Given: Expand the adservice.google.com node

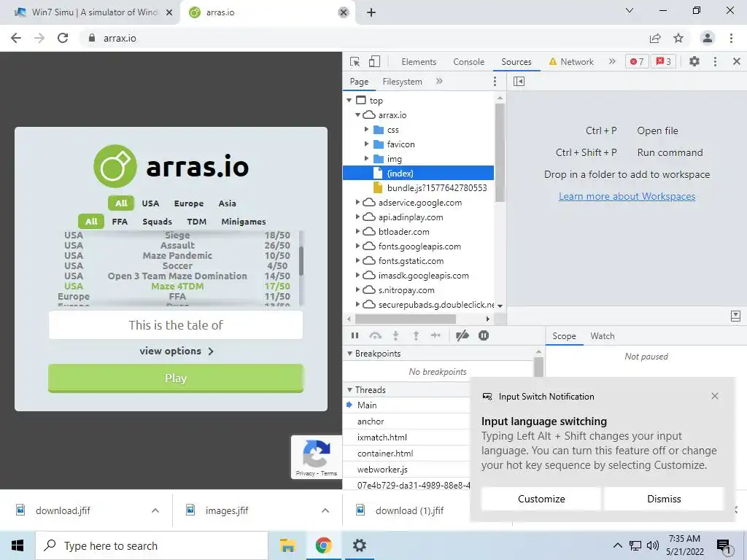Looking at the screenshot, I should coord(357,203).
